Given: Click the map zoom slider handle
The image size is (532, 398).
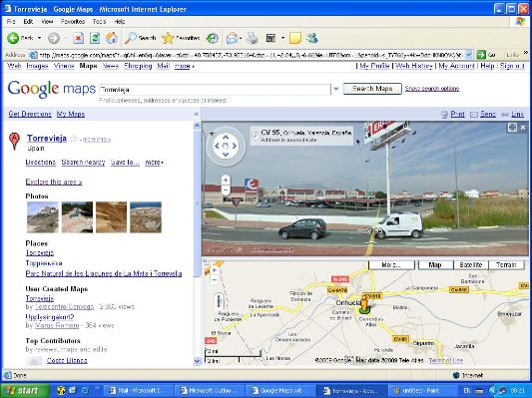Looking at the screenshot, I should point(220,301).
